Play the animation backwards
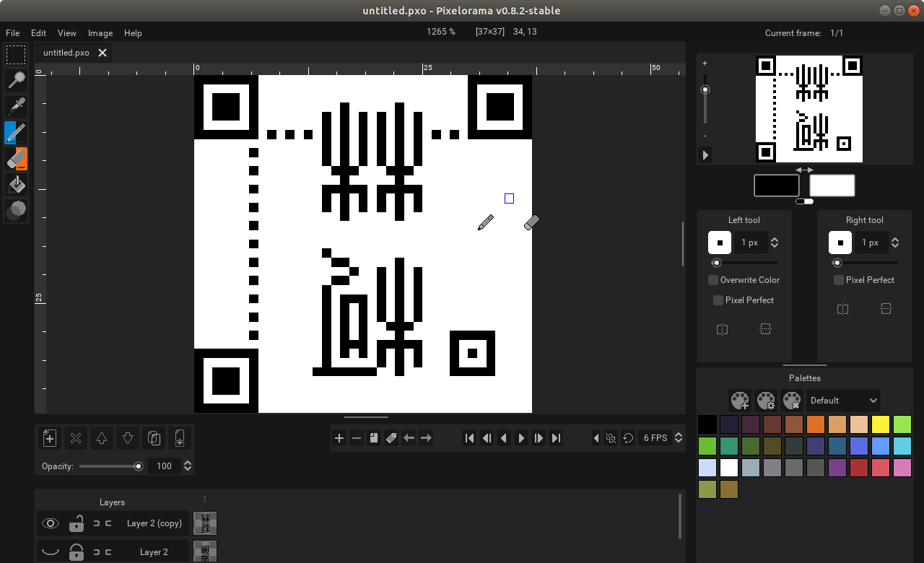 pos(504,438)
